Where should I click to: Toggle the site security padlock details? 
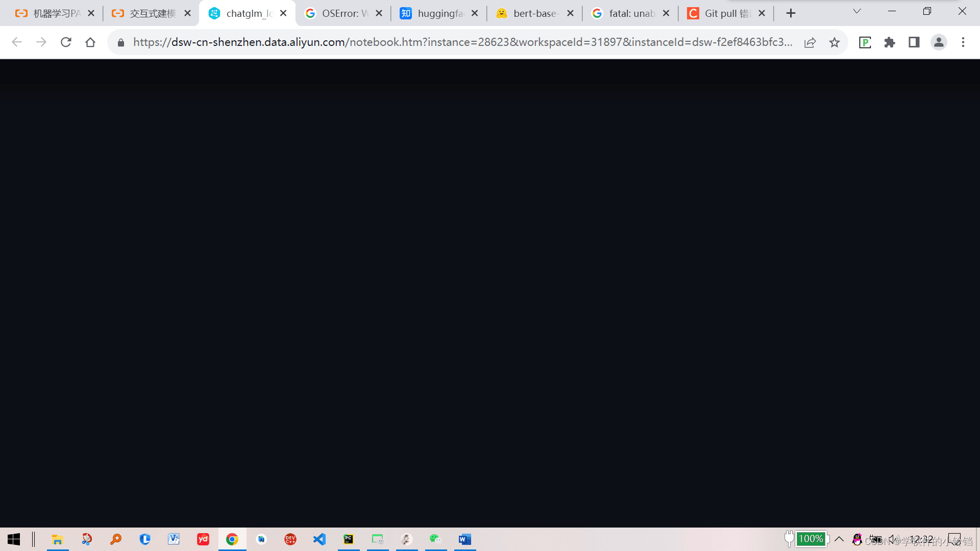(120, 42)
